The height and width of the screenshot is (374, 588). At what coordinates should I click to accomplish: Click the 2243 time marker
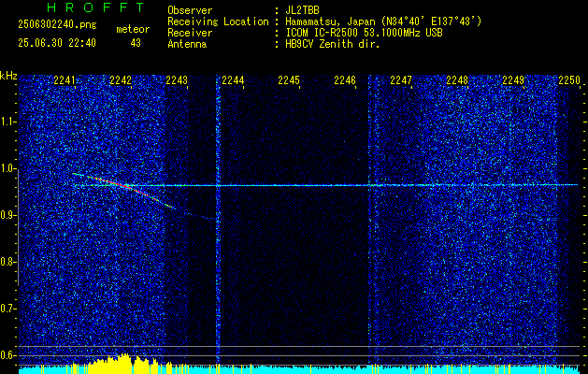(177, 80)
